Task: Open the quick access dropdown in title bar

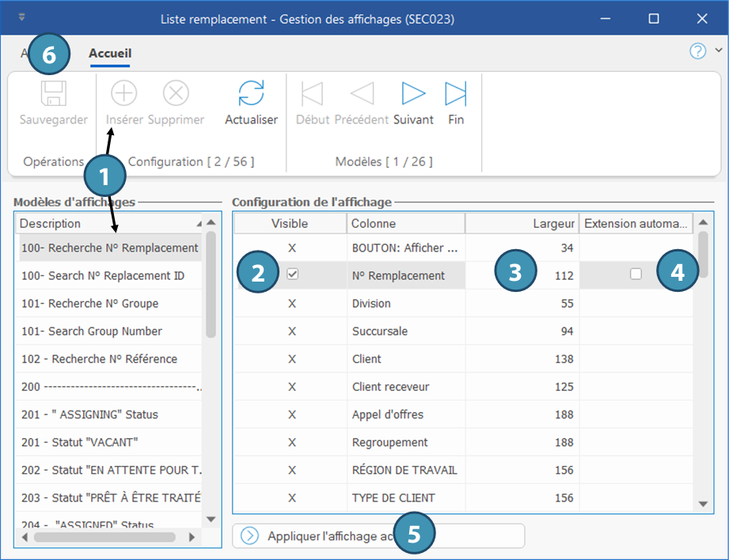Action: pos(21,17)
